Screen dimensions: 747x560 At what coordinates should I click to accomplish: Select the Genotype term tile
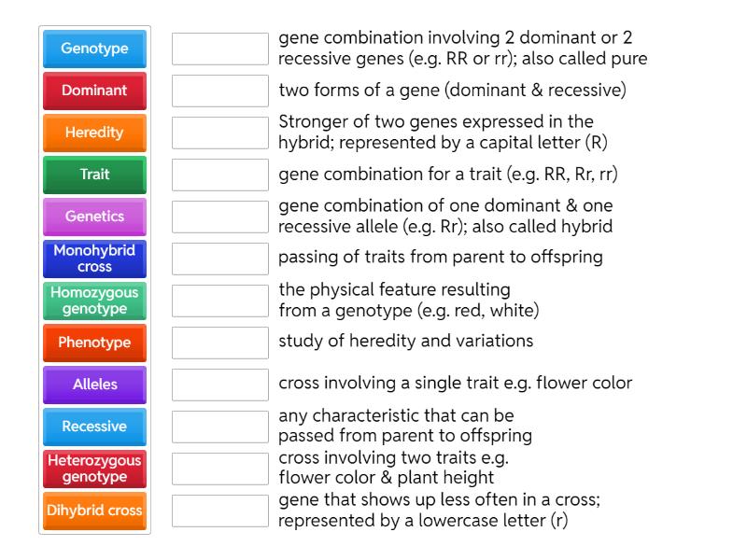(x=93, y=49)
